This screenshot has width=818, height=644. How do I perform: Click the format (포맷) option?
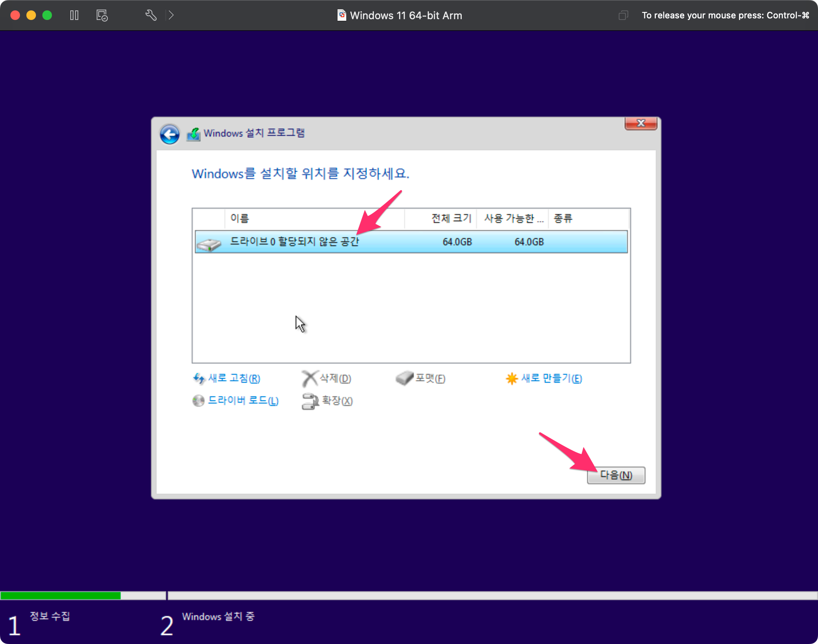(x=430, y=378)
